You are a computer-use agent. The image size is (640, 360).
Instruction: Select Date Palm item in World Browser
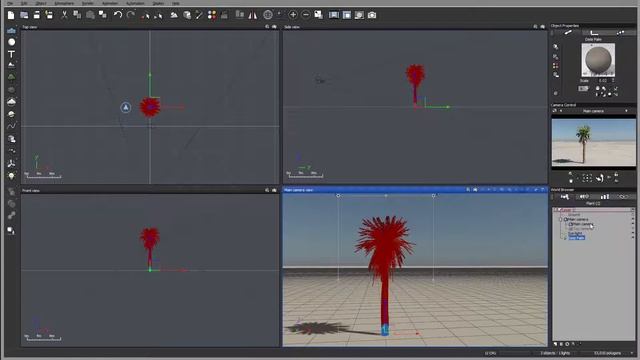click(x=576, y=238)
